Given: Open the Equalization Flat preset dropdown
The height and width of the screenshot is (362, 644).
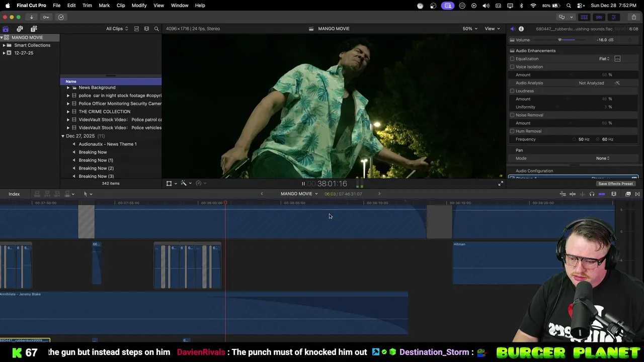Looking at the screenshot, I should pyautogui.click(x=604, y=59).
